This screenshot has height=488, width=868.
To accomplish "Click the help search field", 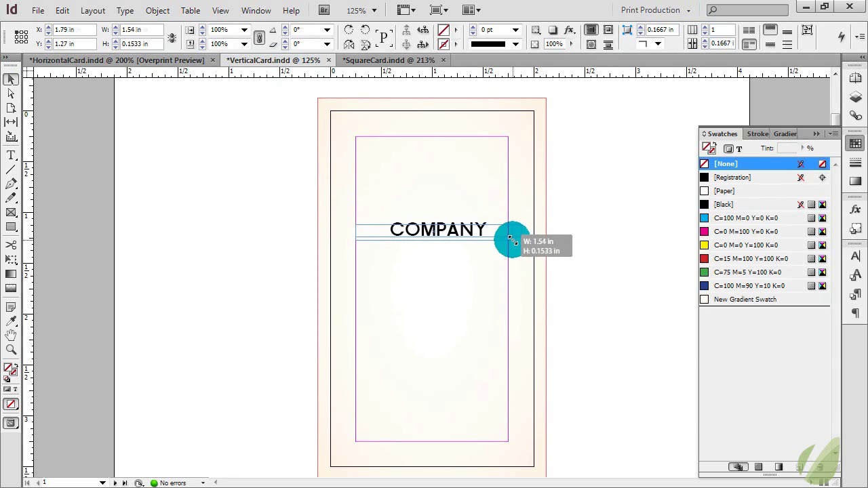I will (x=747, y=10).
